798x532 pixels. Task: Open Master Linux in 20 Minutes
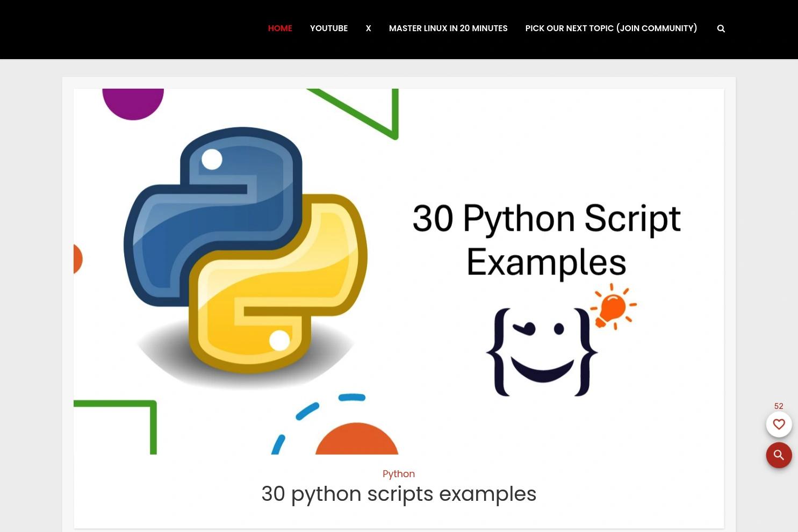pyautogui.click(x=448, y=28)
